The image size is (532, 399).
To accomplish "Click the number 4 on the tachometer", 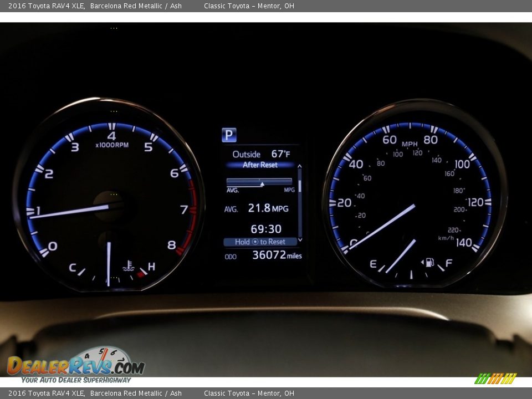I will (x=111, y=136).
